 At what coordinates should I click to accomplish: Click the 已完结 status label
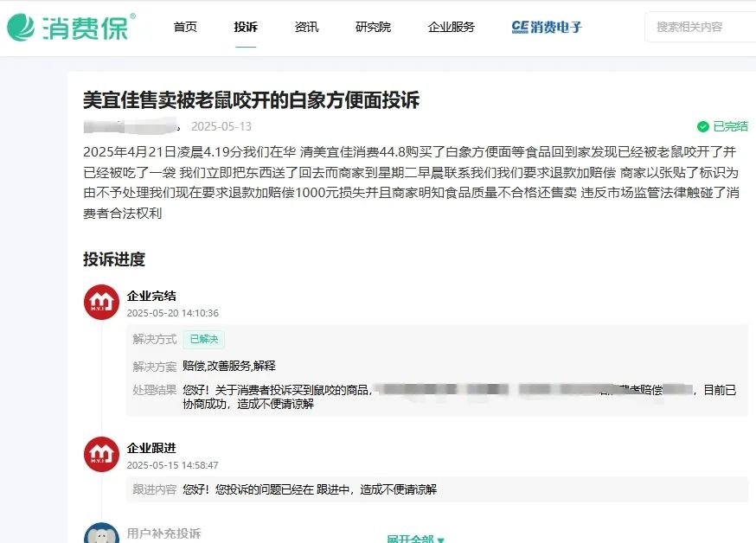[730, 126]
